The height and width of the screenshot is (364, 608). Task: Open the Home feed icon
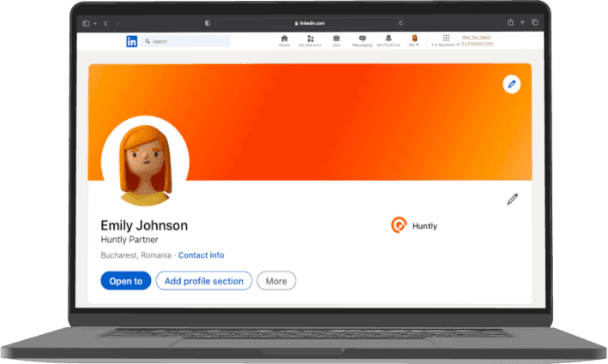pyautogui.click(x=284, y=40)
